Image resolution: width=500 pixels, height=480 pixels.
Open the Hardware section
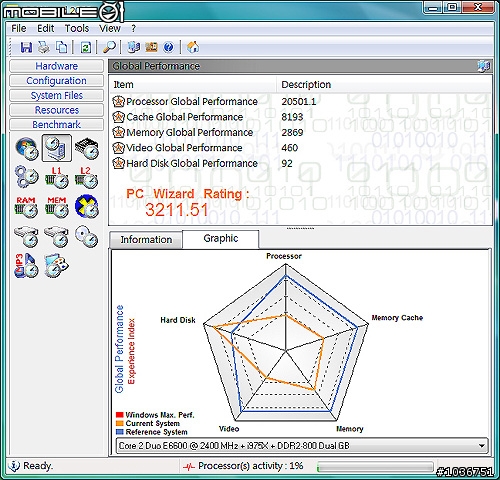(x=57, y=66)
